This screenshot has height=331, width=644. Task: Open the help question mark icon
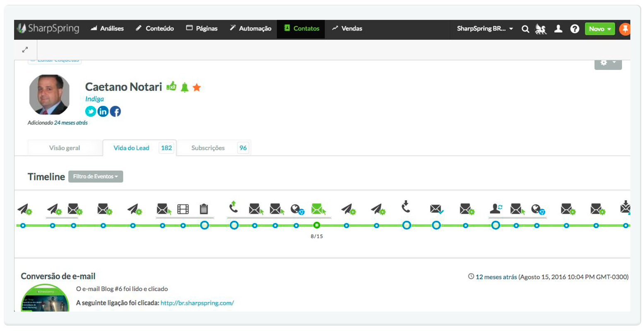(574, 29)
